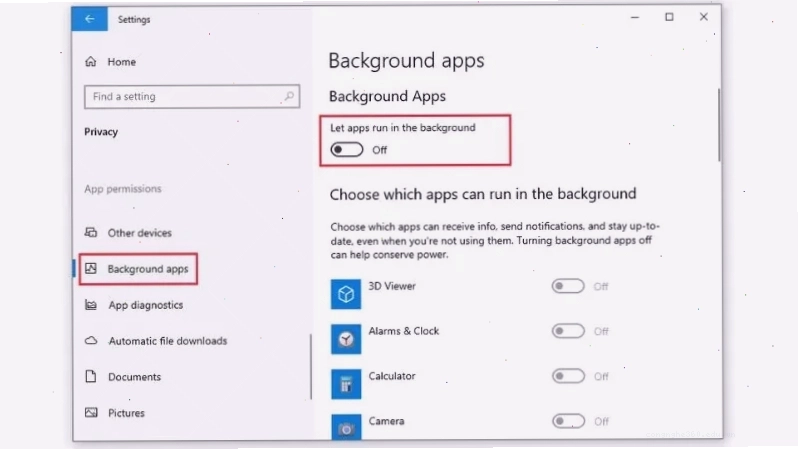This screenshot has width=798, height=451.
Task: Click the 3D Viewer app name
Action: [x=392, y=286]
